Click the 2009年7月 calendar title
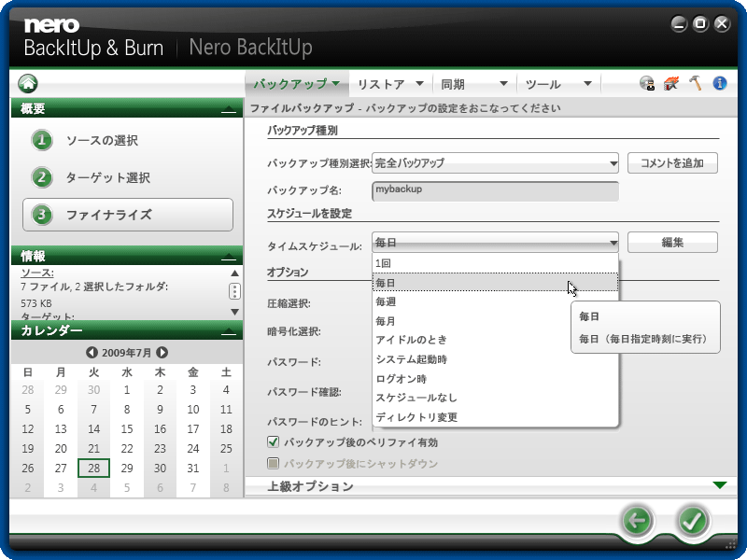 point(127,353)
